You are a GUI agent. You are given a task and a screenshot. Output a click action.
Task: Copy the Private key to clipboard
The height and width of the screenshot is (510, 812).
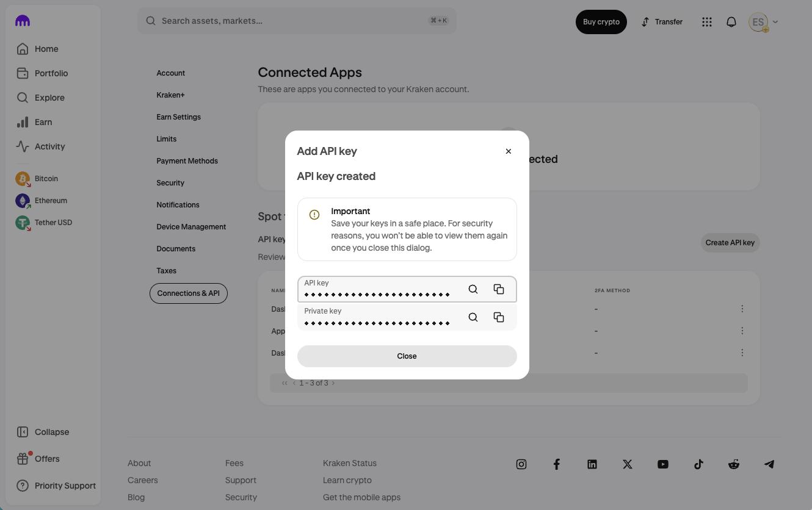point(499,317)
